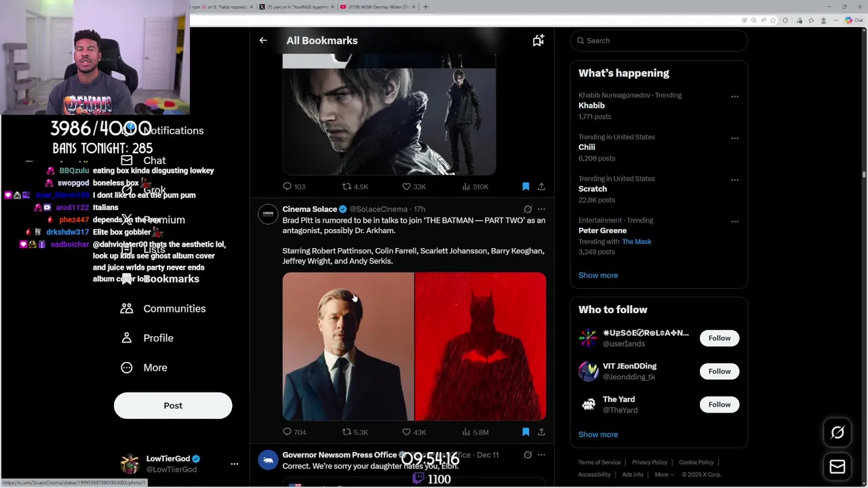Image resolution: width=868 pixels, height=488 pixels.
Task: Open Ads info footer link
Action: click(633, 474)
